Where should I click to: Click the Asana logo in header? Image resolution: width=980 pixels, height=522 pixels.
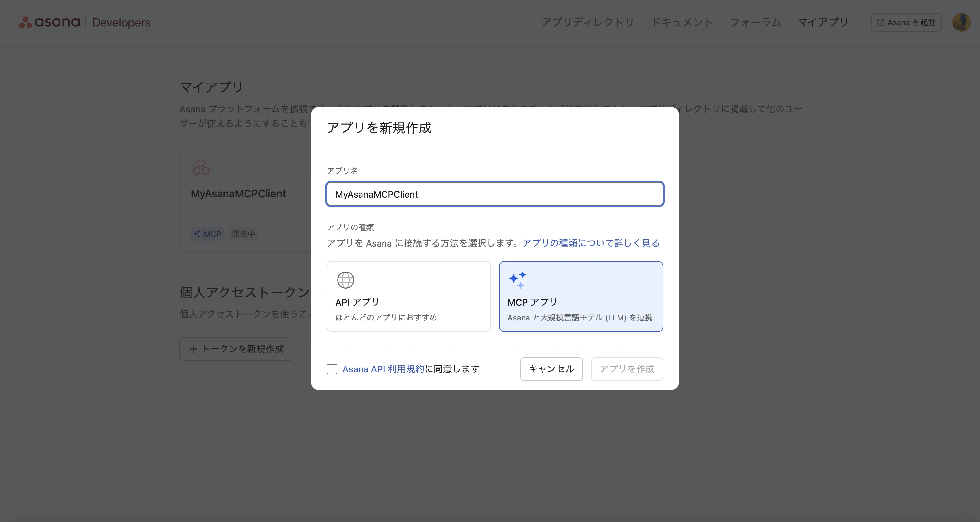coord(49,22)
